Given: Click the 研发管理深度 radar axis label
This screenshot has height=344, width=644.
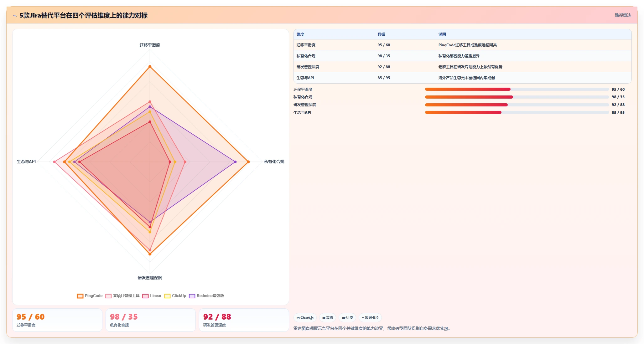Looking at the screenshot, I should click(150, 278).
